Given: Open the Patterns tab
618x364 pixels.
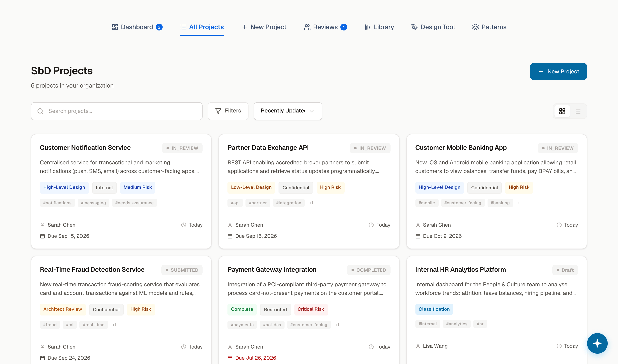Looking at the screenshot, I should (489, 27).
